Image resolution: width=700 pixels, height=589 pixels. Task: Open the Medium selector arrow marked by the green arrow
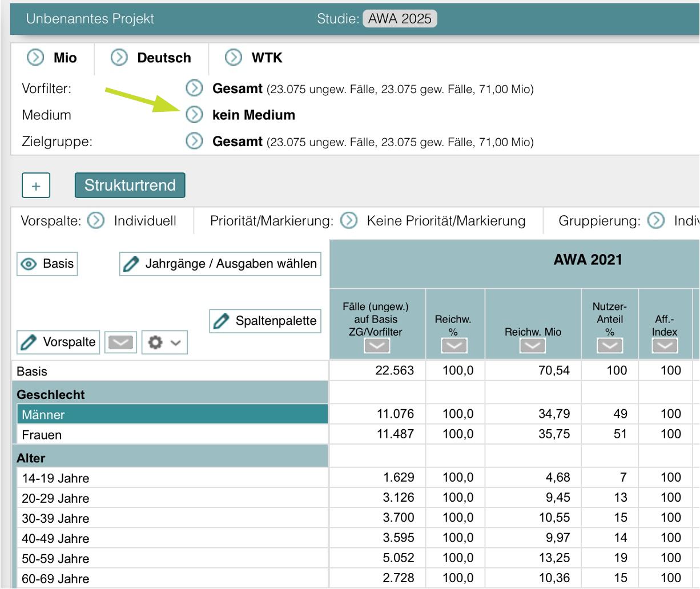click(x=195, y=115)
